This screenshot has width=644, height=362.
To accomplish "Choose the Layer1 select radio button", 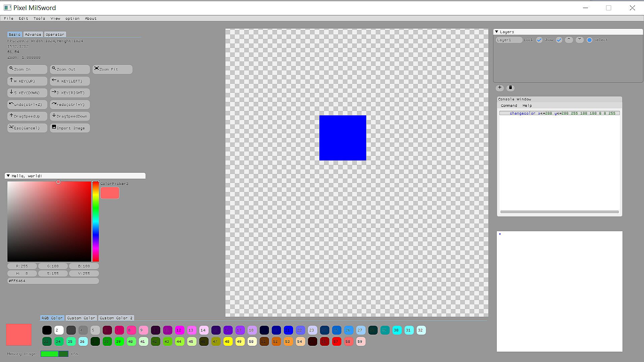I will tap(589, 40).
